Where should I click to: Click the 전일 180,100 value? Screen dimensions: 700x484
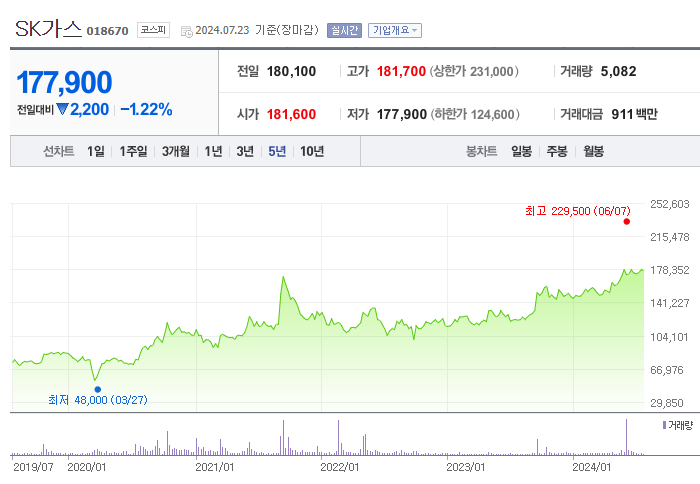pyautogui.click(x=291, y=71)
